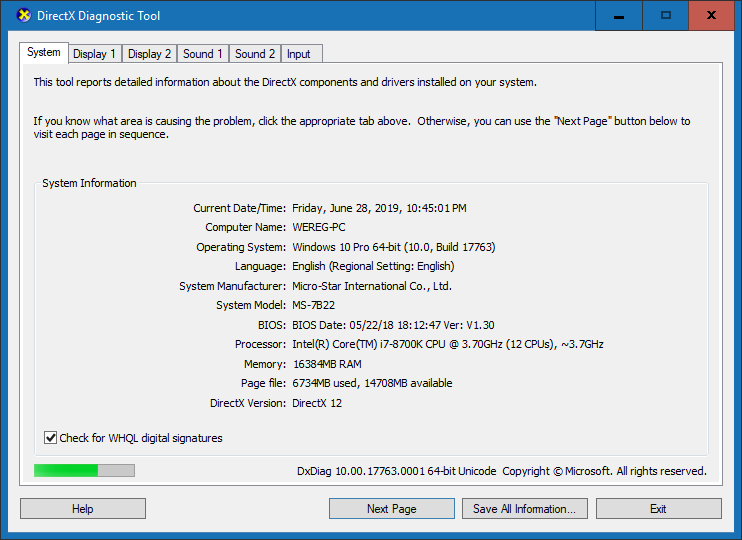Switch to the Display 1 tab
The image size is (742, 540).
pos(94,54)
